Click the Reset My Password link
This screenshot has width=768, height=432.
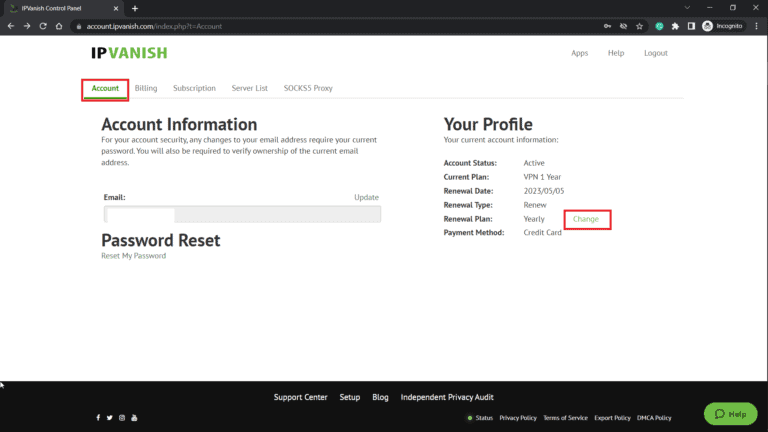(133, 256)
